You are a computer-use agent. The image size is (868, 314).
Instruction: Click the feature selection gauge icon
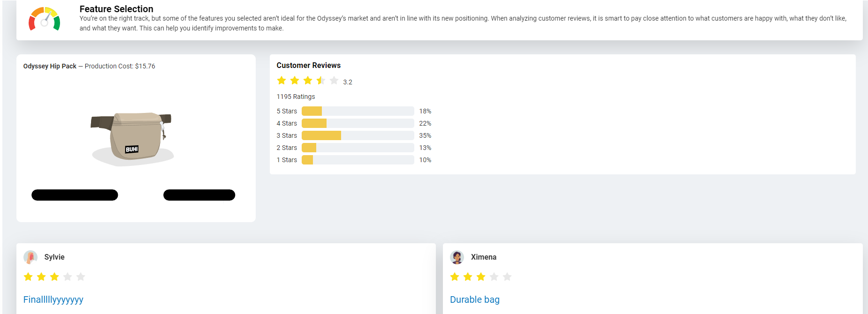pos(45,19)
